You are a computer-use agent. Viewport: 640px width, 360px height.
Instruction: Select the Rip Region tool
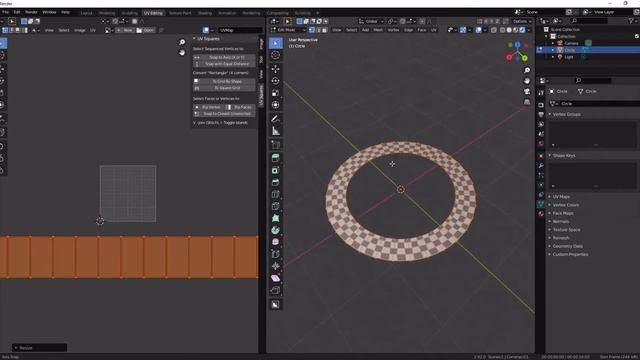[276, 290]
